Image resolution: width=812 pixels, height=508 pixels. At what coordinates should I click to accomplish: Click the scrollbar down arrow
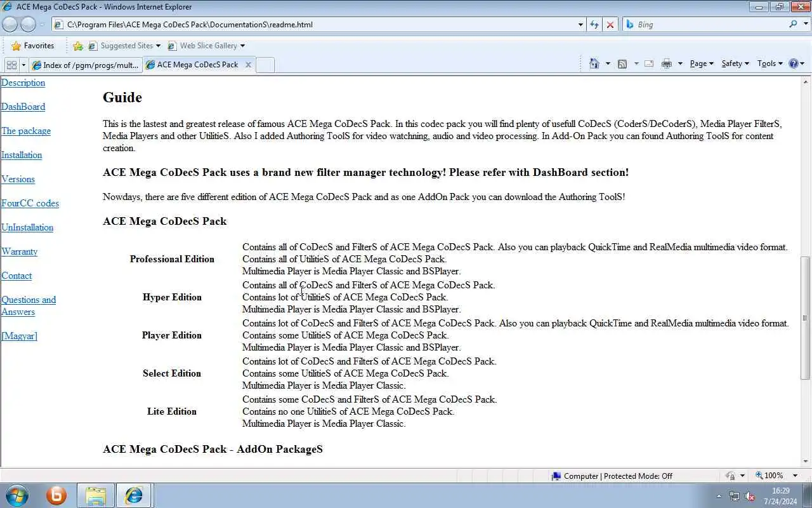(806, 462)
